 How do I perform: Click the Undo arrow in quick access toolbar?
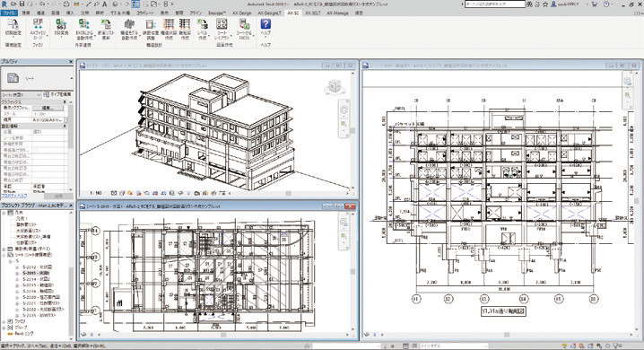(x=43, y=4)
